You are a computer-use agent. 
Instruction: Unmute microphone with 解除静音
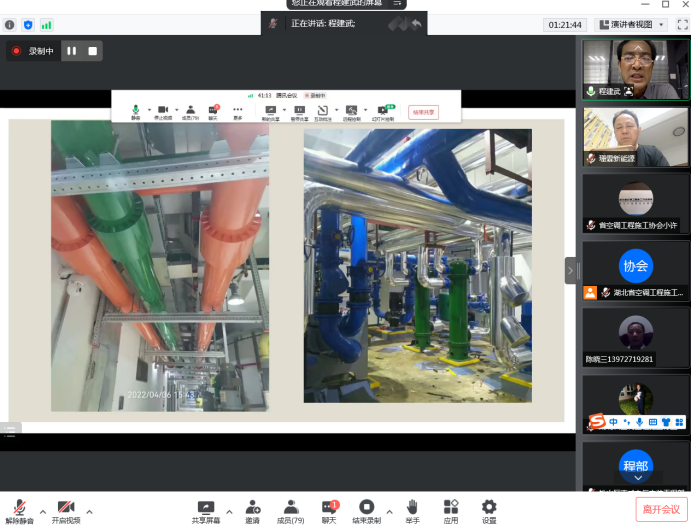coord(19,512)
